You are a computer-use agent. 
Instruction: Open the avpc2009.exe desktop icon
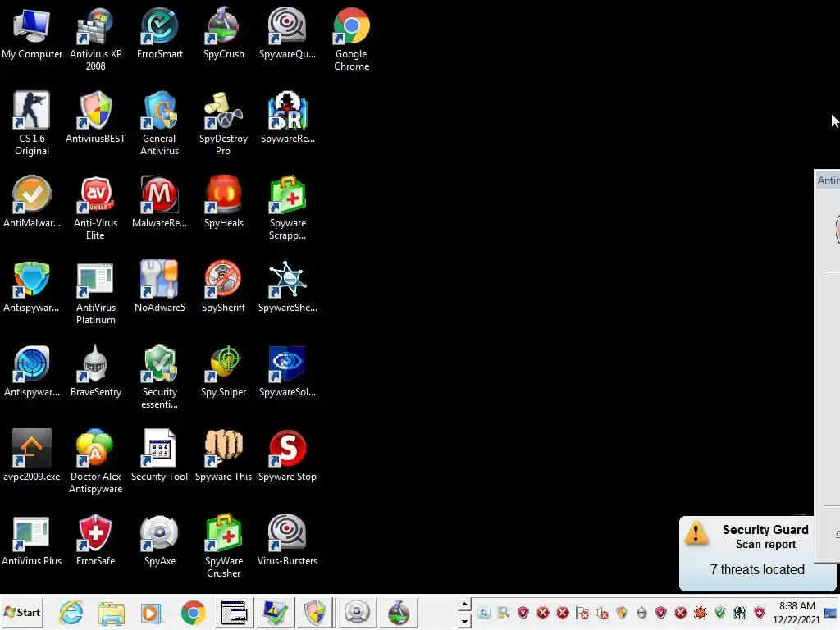pyautogui.click(x=32, y=455)
